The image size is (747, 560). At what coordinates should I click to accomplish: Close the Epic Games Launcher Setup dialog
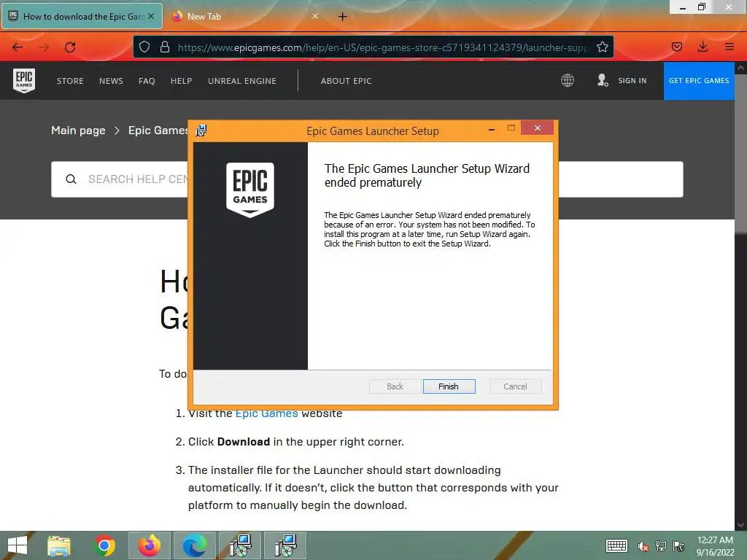coord(537,128)
